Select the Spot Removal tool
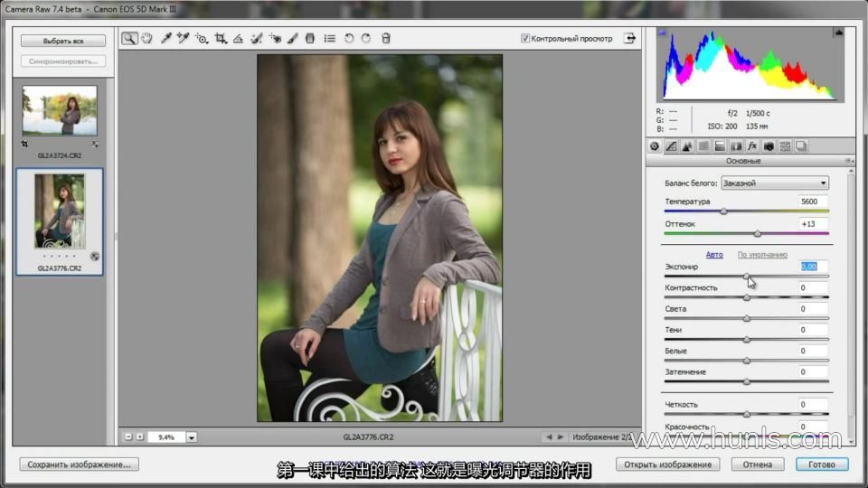Viewport: 868px width, 488px height. (x=256, y=38)
